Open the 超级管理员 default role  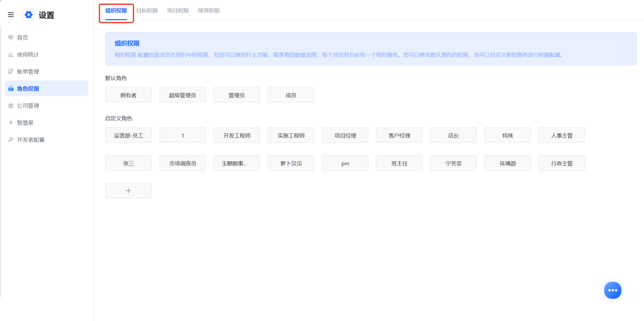183,95
